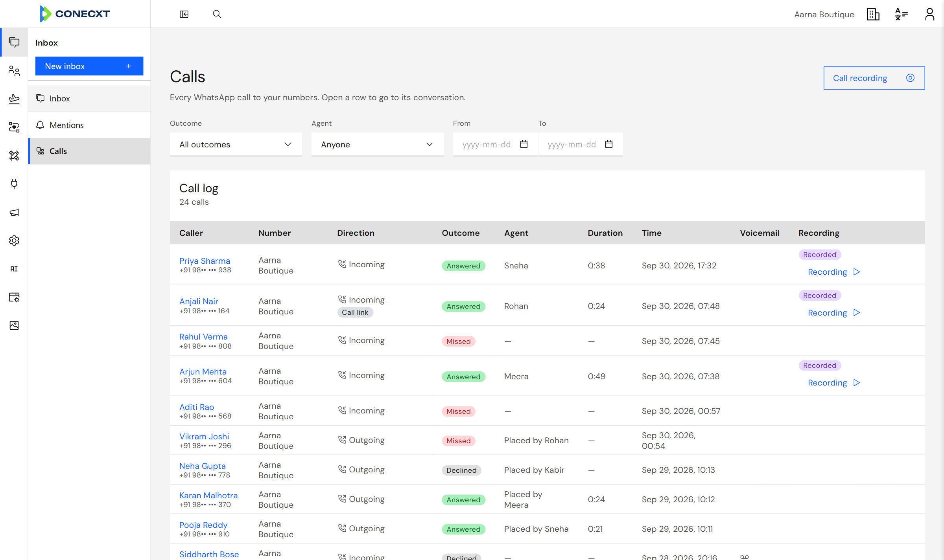Screen dimensions: 944x560
Task: Click the CONECXT logo
Action: 75,14
